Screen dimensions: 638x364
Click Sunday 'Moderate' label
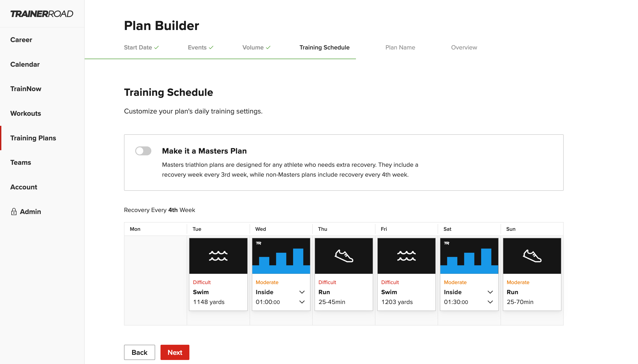518,282
